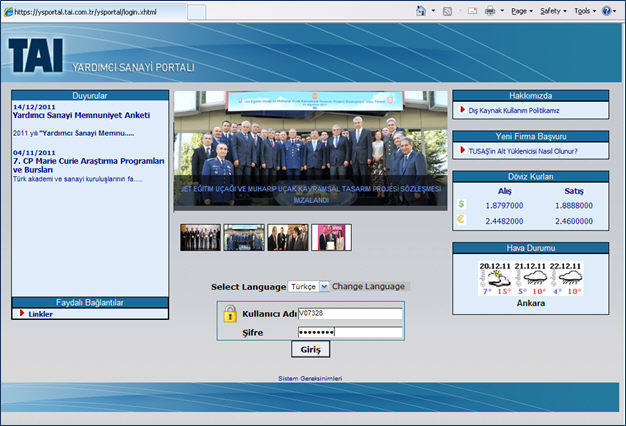Click the Yeni Firma Başvuru header
The image size is (626, 426).
531,136
